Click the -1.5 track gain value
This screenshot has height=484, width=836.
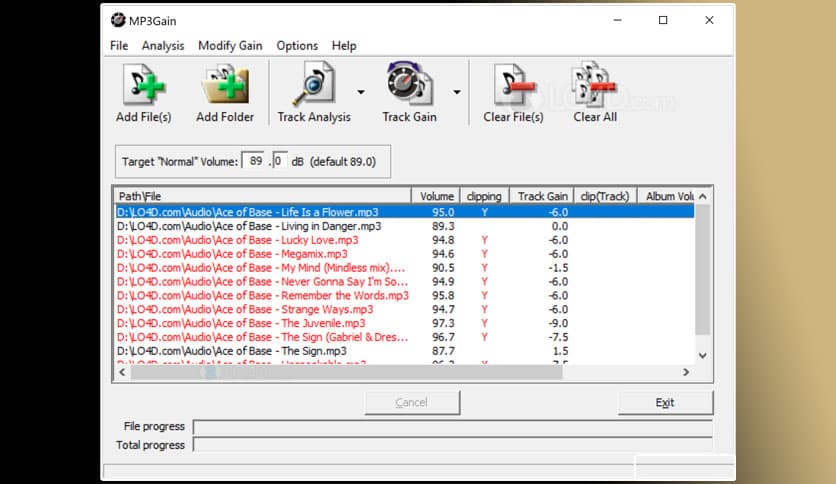click(x=559, y=268)
